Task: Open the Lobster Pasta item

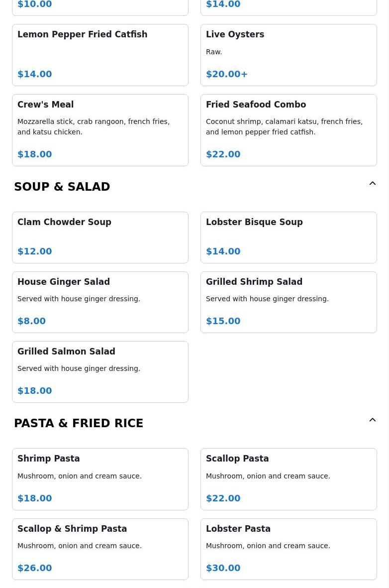Action: [289, 549]
